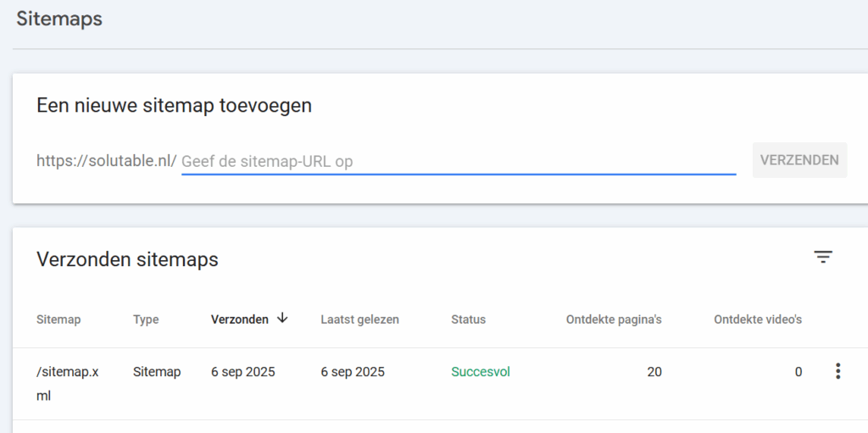This screenshot has height=433, width=868.
Task: Click the Succesvol status text
Action: click(x=481, y=372)
